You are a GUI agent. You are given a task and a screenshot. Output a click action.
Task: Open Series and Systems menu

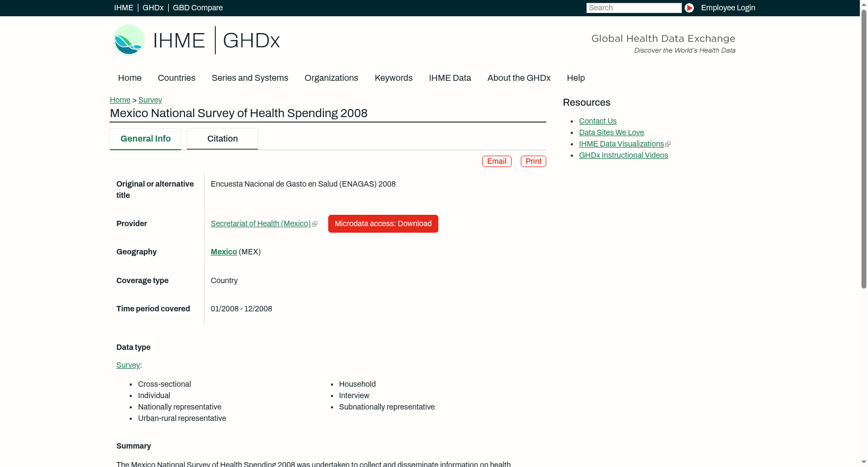(x=250, y=78)
